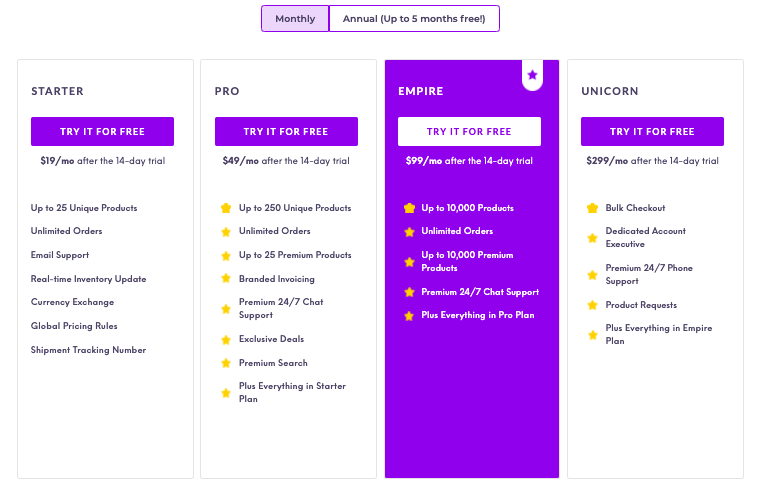This screenshot has height=490, width=761.
Task: Start free trial for Starter plan
Action: (x=102, y=131)
